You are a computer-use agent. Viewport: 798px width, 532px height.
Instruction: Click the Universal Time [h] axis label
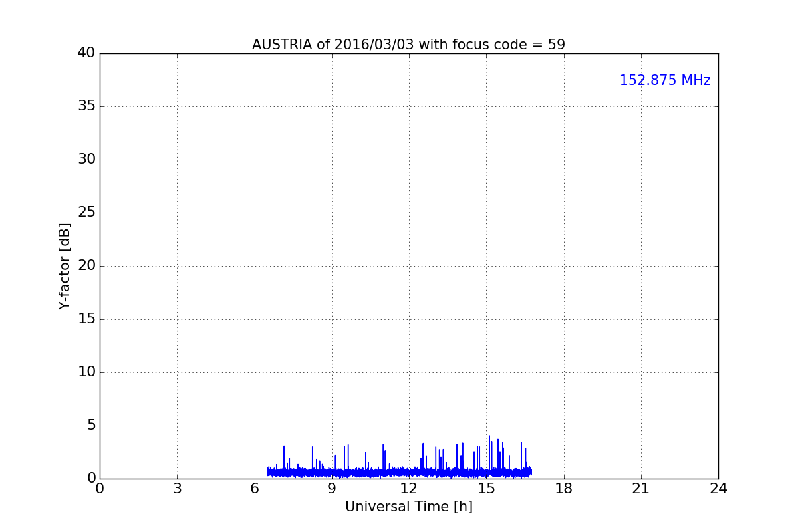click(408, 507)
